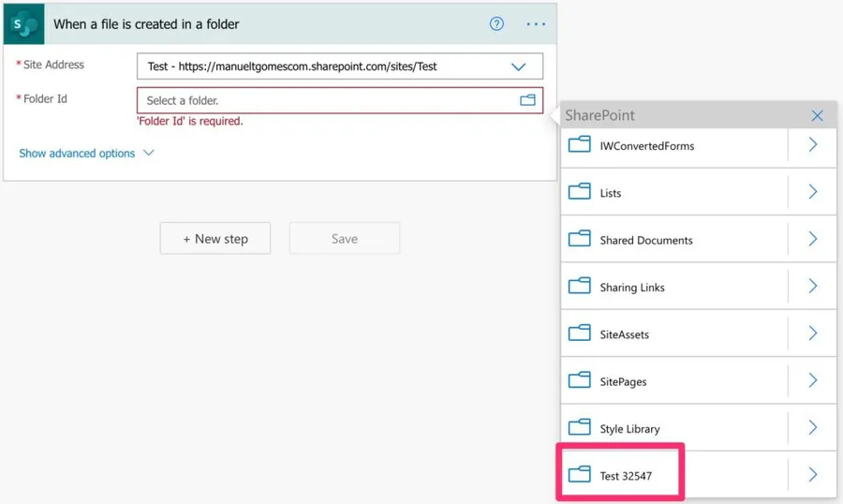This screenshot has height=504, width=843.
Task: Open subfolders of Test 32547 via chevron
Action: (x=812, y=475)
